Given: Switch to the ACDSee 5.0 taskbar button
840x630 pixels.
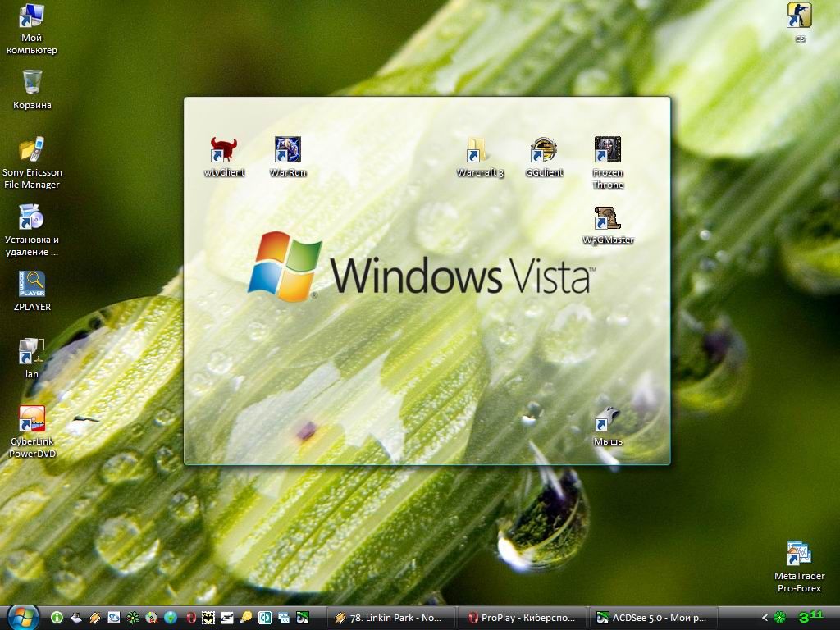Looking at the screenshot, I should pyautogui.click(x=653, y=618).
